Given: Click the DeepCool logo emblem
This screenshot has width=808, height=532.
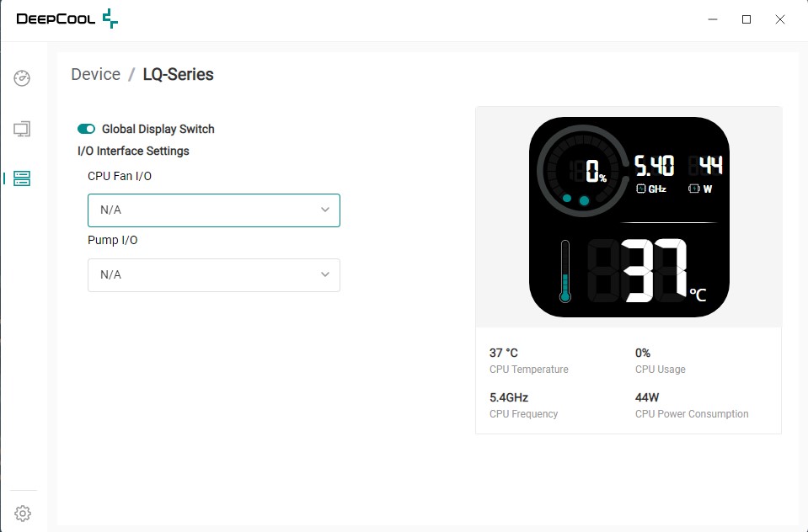Looking at the screenshot, I should coord(110,19).
